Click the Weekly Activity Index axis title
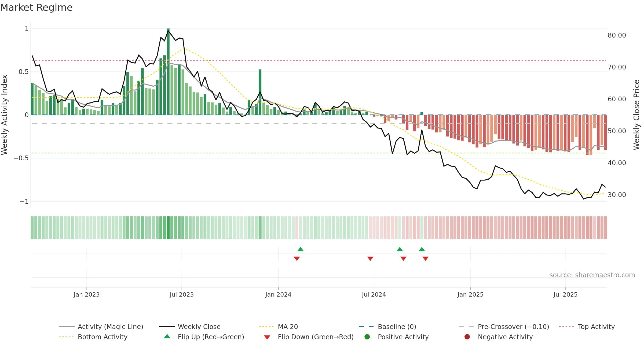 [x=4, y=115]
